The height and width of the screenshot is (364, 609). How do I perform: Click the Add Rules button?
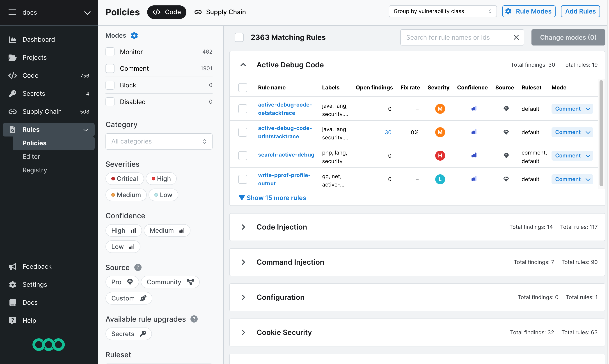click(x=580, y=11)
